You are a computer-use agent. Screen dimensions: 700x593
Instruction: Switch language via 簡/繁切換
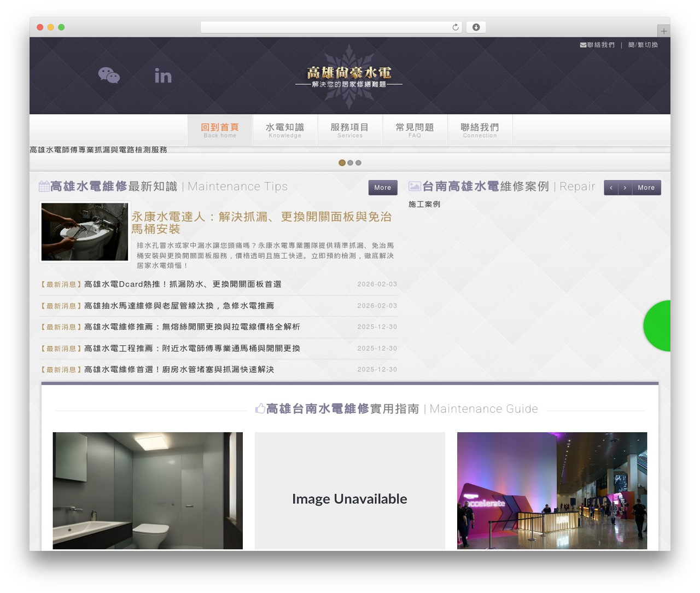pyautogui.click(x=643, y=45)
